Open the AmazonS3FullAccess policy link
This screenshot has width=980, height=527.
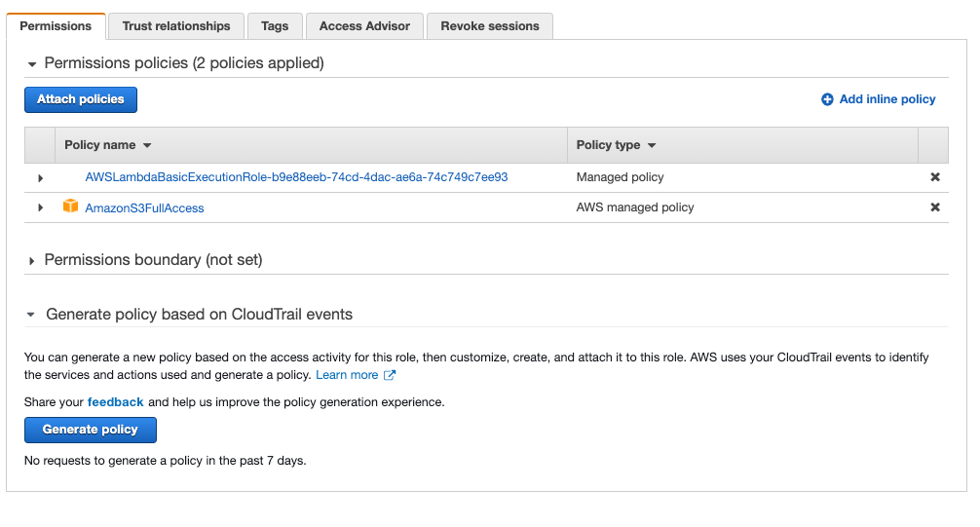pyautogui.click(x=144, y=207)
